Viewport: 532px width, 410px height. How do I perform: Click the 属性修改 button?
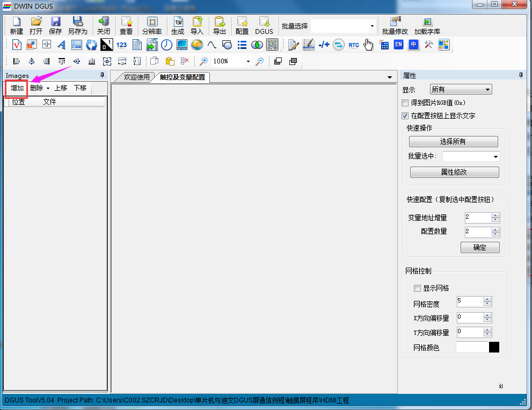coord(454,172)
